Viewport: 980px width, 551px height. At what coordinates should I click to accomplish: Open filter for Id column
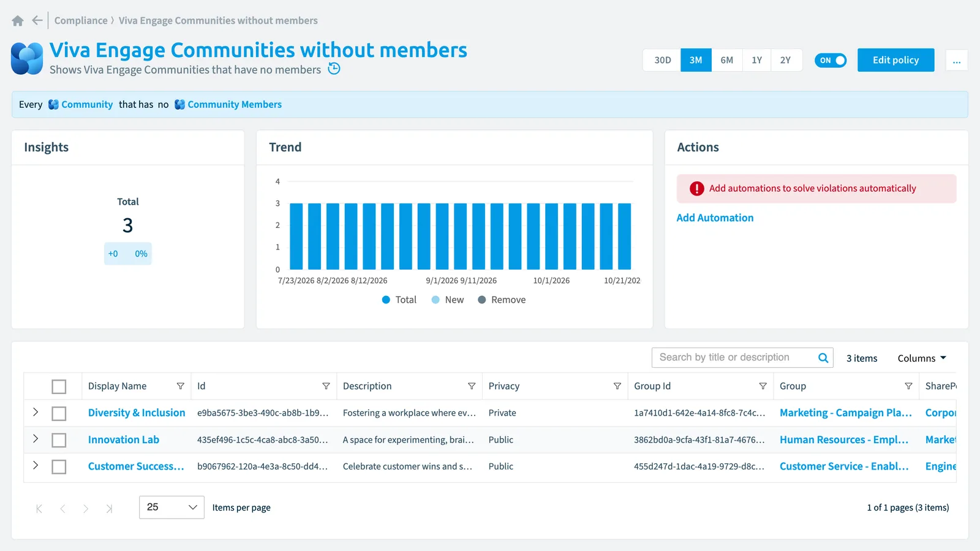click(x=326, y=386)
